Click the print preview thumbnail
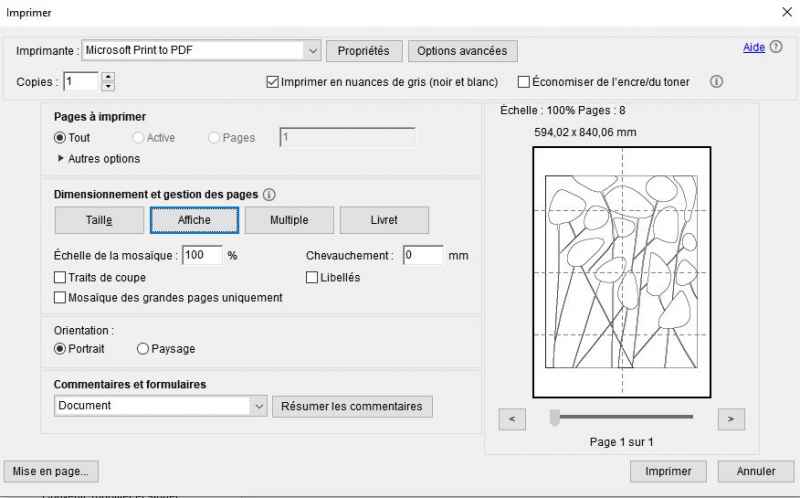The image size is (800, 498). click(622, 272)
